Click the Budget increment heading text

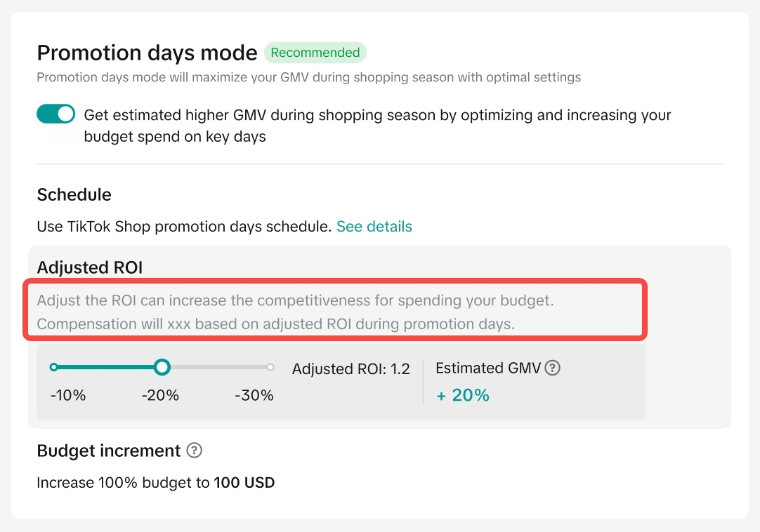coord(109,451)
